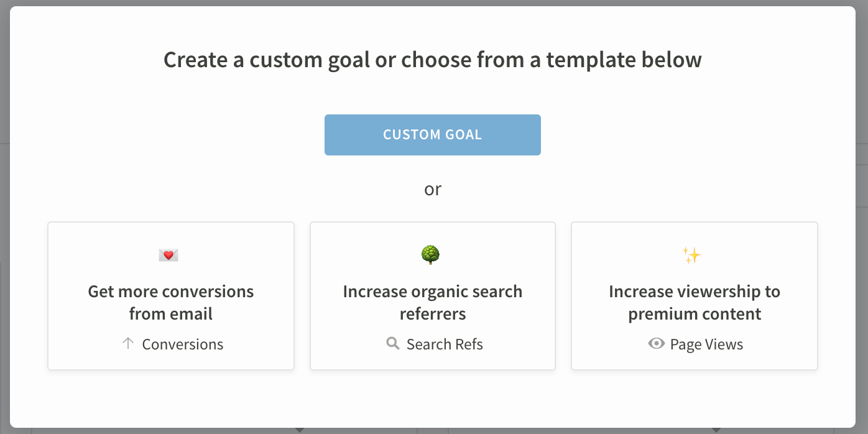Click the Page Views metric label

point(707,344)
